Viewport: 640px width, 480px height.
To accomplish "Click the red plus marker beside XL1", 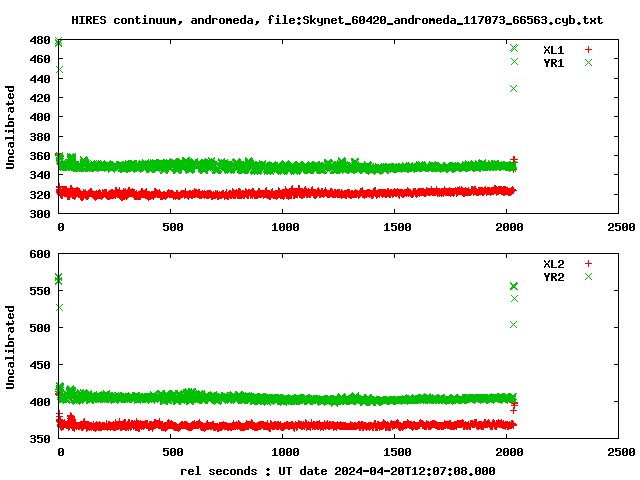I will pos(588,50).
